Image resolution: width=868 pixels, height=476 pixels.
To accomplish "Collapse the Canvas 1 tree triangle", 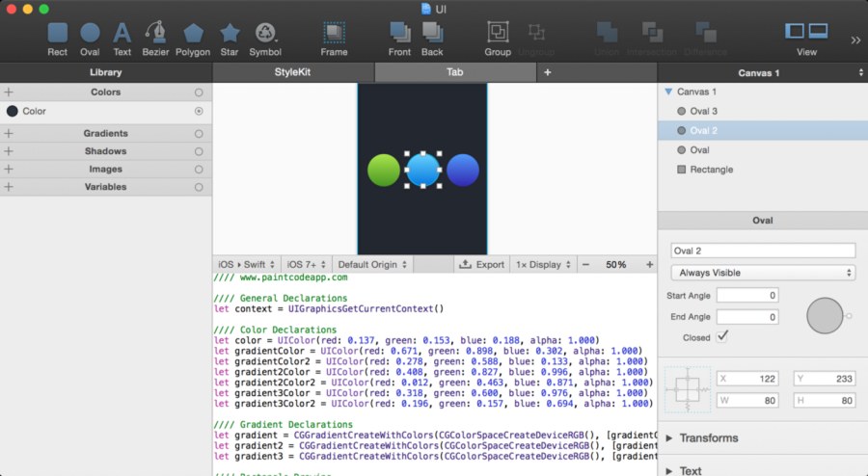I will pos(668,92).
